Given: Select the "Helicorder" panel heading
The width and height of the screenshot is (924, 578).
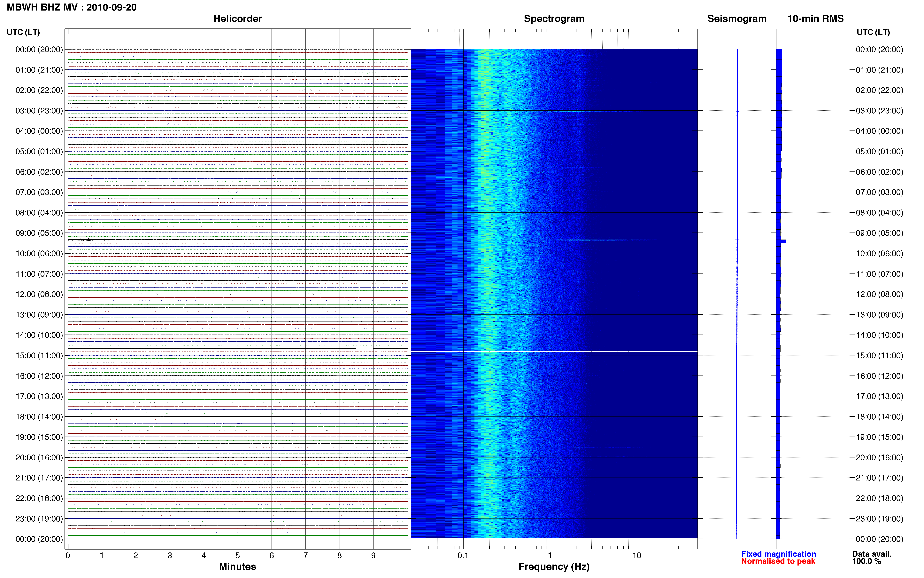Looking at the screenshot, I should [x=238, y=19].
